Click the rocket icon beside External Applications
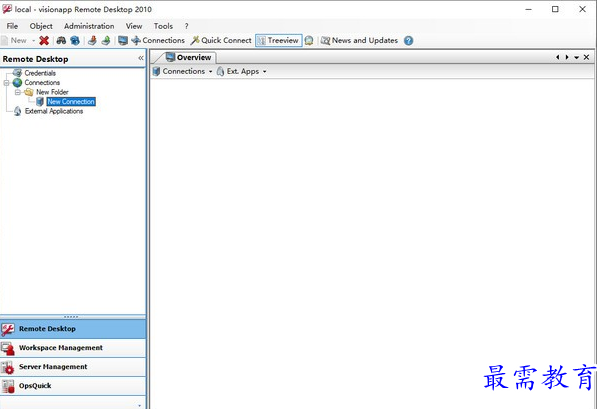 tap(17, 111)
